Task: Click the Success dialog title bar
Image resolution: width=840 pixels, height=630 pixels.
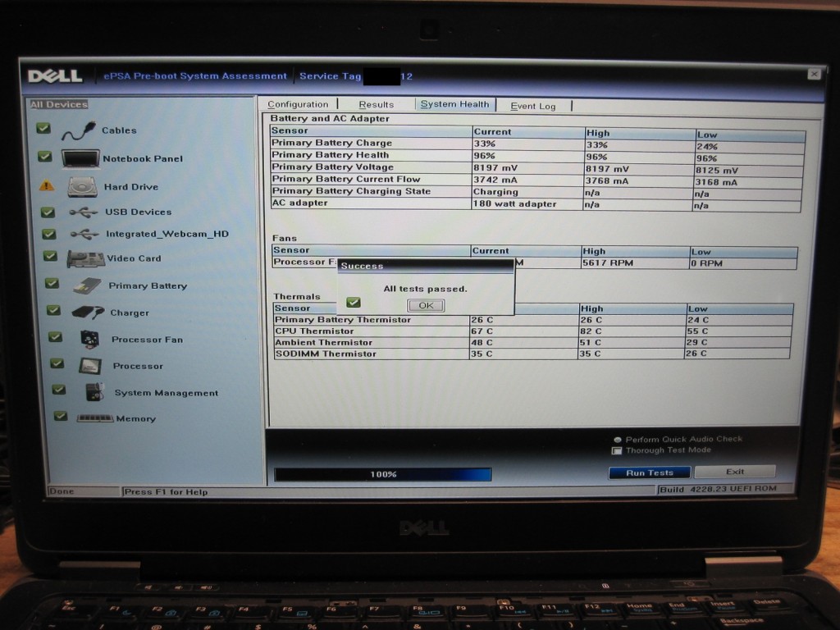Action: (426, 266)
